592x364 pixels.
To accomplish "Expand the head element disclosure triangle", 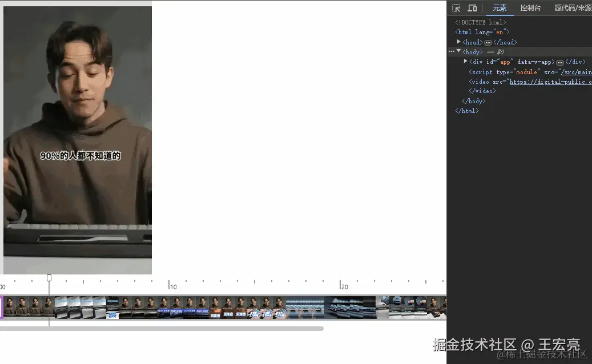I will (x=459, y=42).
